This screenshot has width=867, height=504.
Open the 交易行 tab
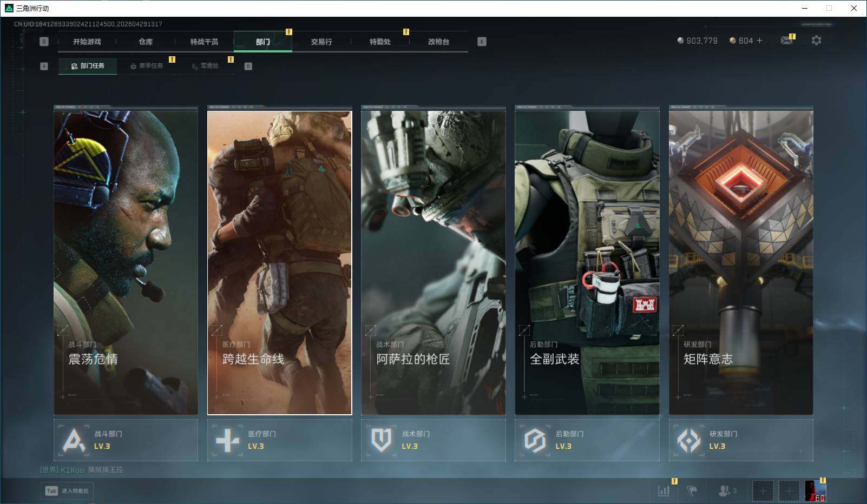point(321,42)
